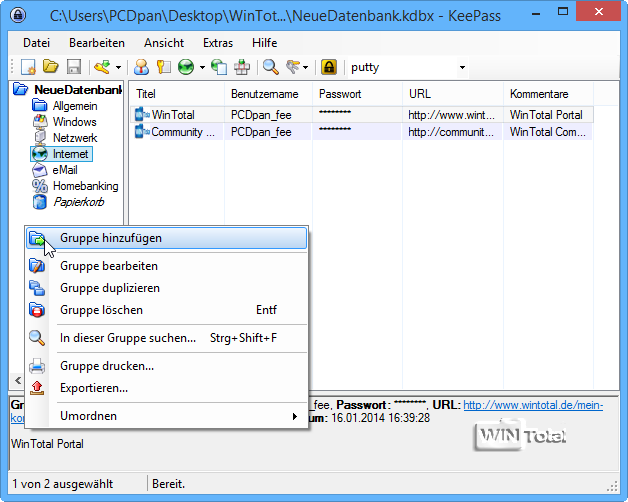
Task: Click the Add entry key icon
Action: click(102, 67)
